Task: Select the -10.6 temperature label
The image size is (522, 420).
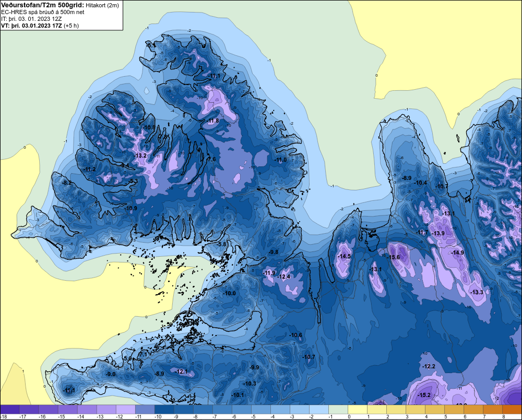Action: pos(295,335)
